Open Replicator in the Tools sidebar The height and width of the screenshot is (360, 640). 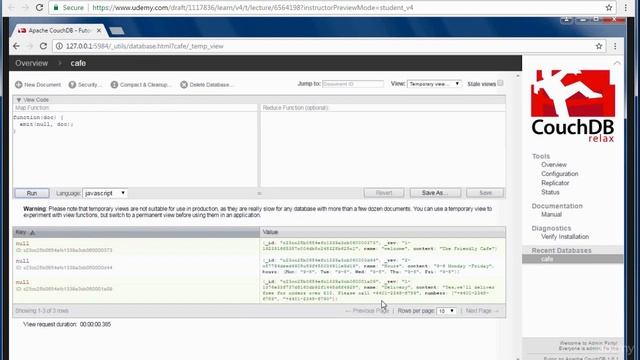555,183
